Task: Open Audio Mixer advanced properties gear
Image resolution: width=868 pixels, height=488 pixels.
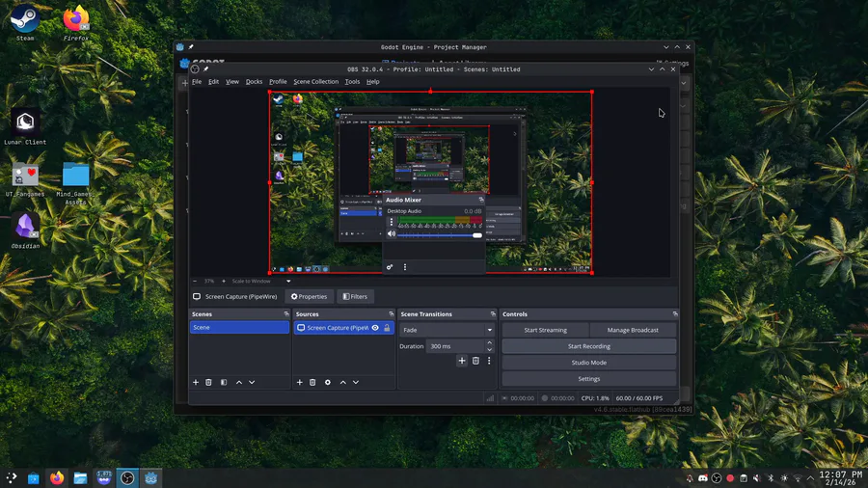Action: tap(390, 267)
